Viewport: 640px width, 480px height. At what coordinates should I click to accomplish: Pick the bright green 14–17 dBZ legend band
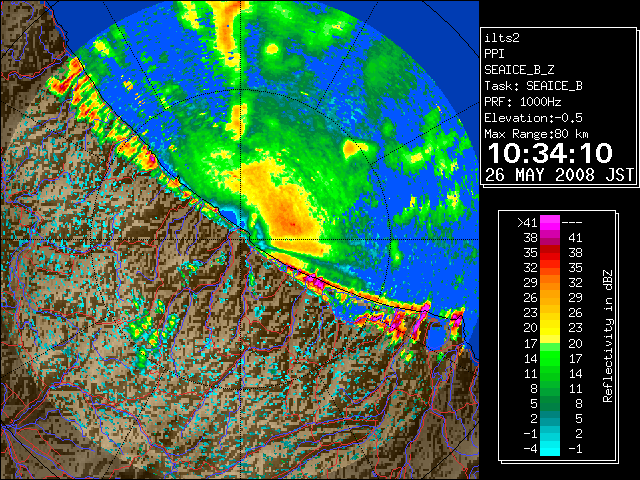click(550, 358)
